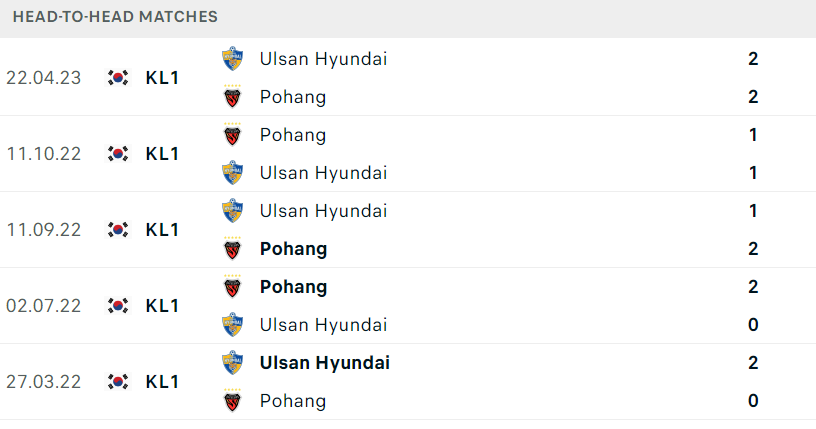Open KL1 league link for 22.04.23 match
The image size is (816, 429).
162,78
